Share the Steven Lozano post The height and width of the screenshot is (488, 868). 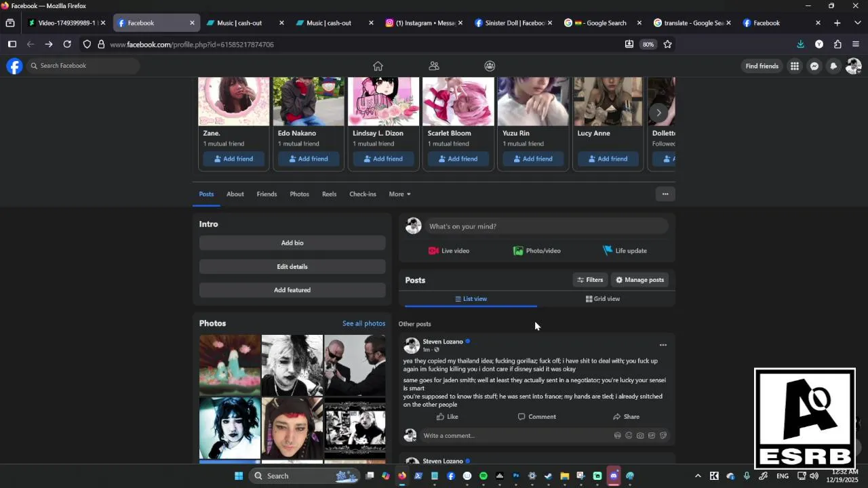click(626, 417)
